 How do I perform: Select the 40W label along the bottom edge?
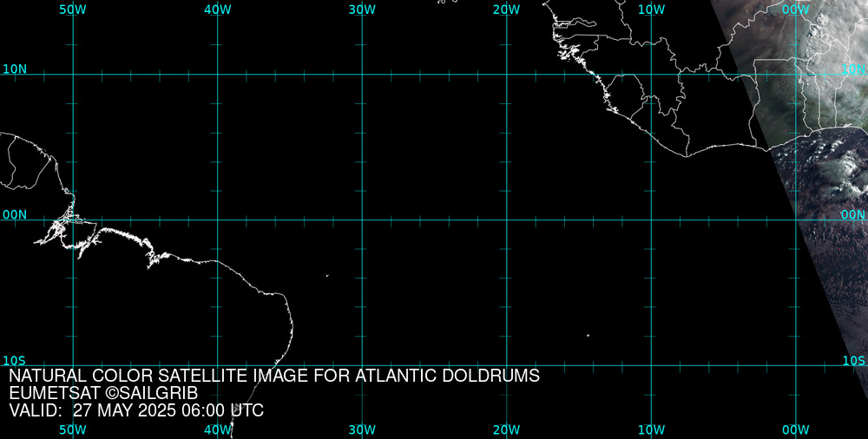(x=218, y=430)
